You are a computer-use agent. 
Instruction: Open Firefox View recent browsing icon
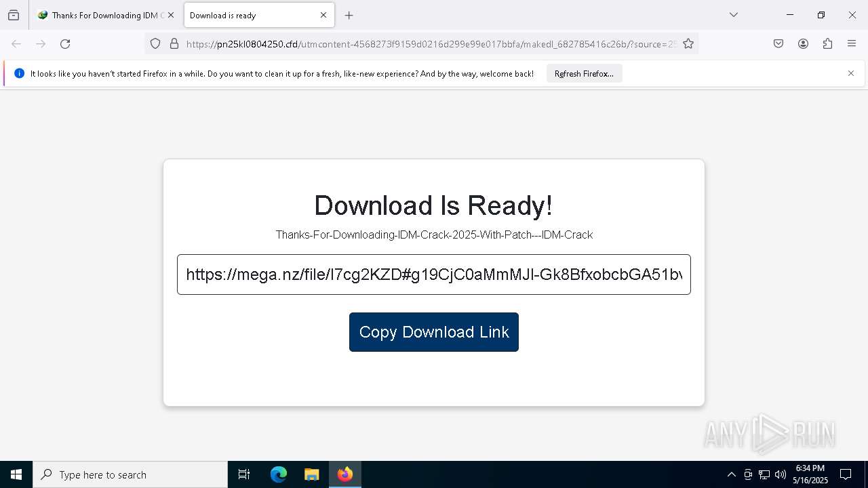14,15
